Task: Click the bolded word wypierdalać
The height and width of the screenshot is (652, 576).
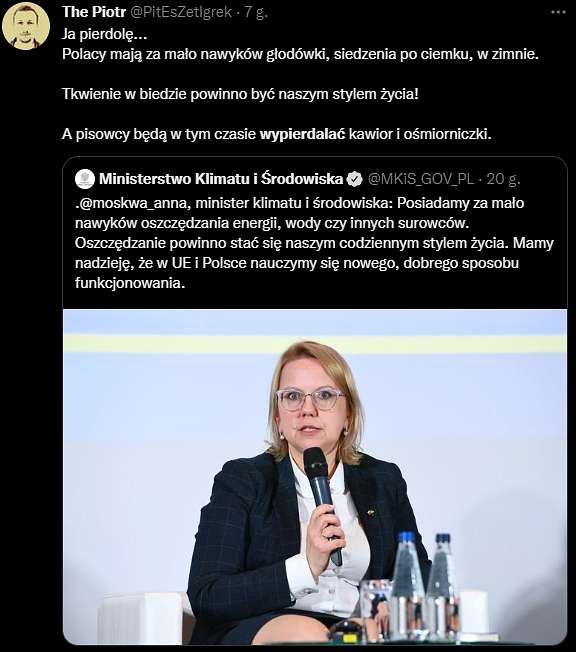Action: [302, 134]
